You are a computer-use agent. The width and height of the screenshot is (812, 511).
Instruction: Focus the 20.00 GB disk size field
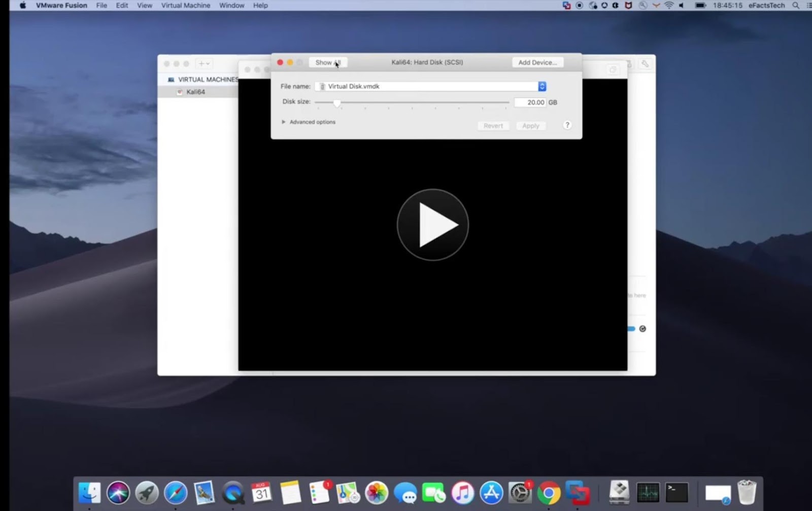(x=530, y=103)
